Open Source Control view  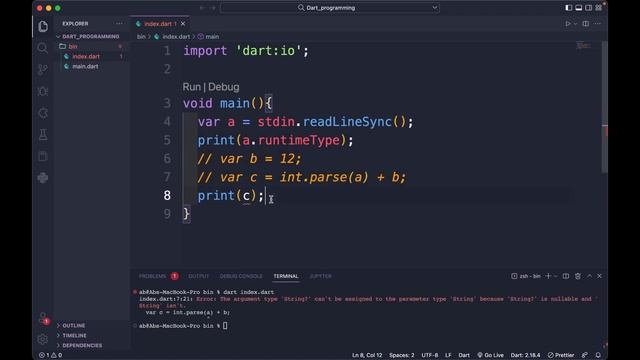click(43, 69)
